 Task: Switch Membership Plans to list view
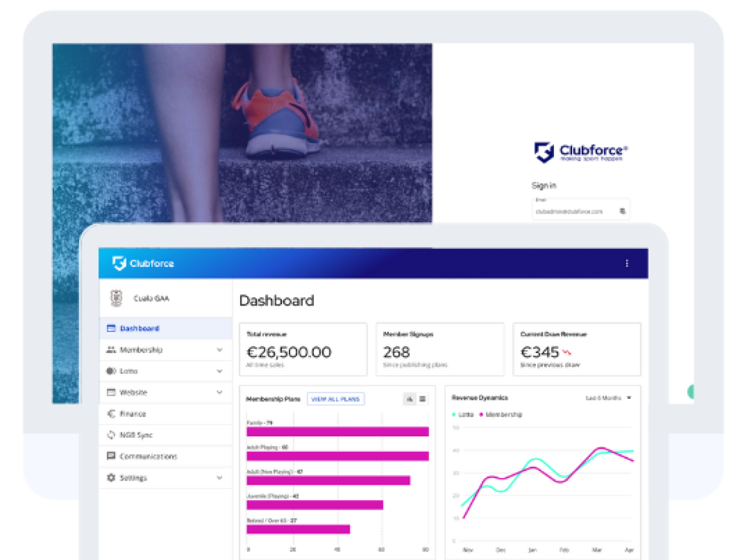click(423, 399)
